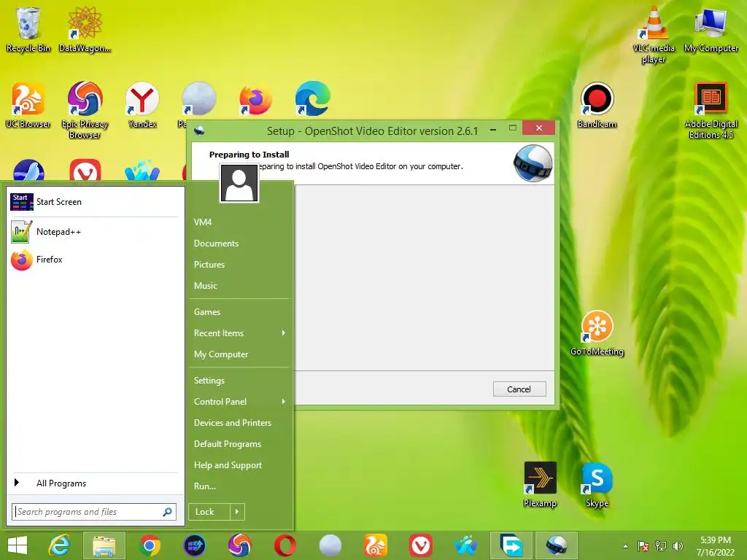Launch Yandex from the desktop
Image resolution: width=747 pixels, height=560 pixels.
tap(142, 105)
